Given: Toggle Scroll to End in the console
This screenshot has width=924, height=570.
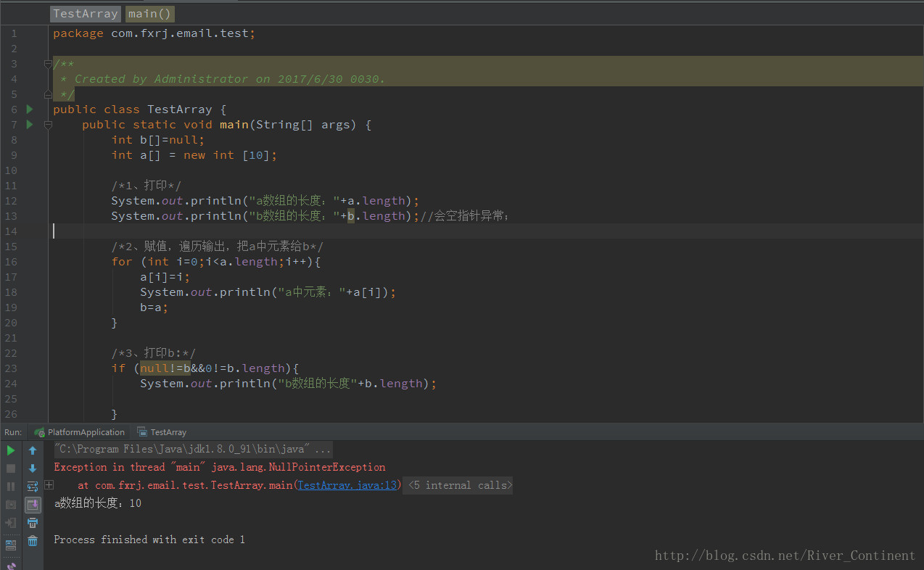Looking at the screenshot, I should tap(33, 505).
